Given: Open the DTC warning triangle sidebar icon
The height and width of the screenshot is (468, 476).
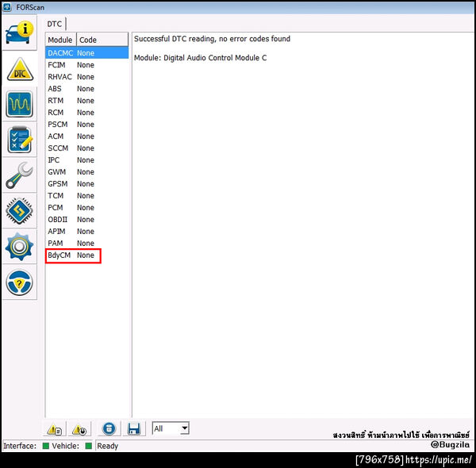Looking at the screenshot, I should [20, 70].
